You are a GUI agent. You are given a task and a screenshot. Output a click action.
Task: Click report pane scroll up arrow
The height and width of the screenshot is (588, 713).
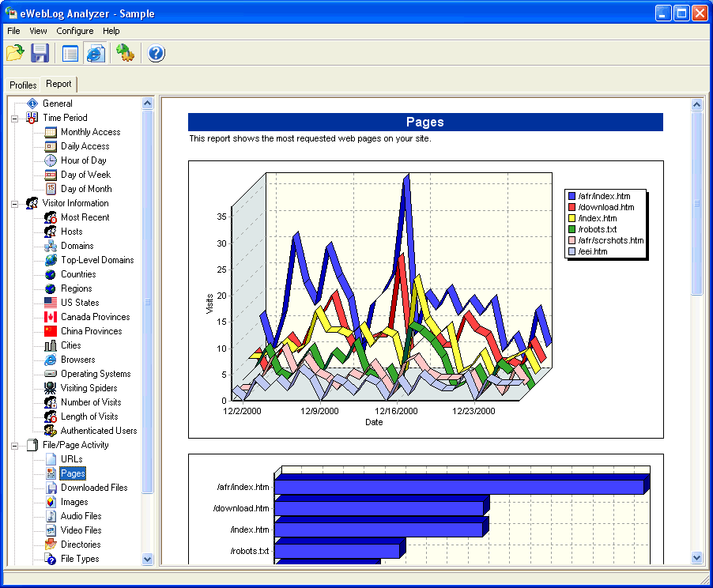click(x=696, y=104)
